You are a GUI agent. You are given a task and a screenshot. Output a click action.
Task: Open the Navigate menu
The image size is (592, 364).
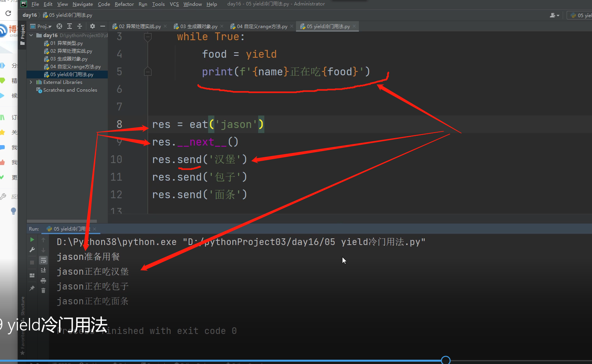[x=83, y=4]
